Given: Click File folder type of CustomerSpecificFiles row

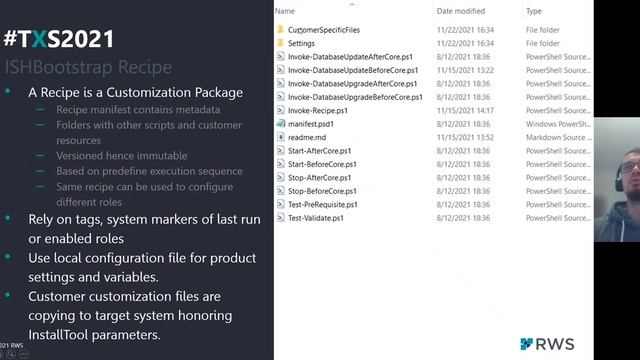Looking at the screenshot, I should (x=542, y=30).
